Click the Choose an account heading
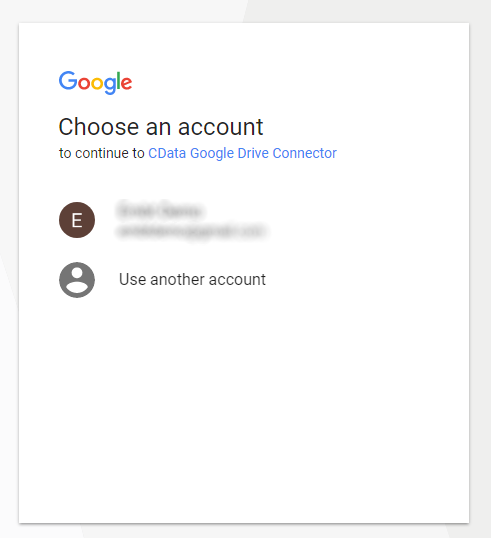The height and width of the screenshot is (538, 491). pyautogui.click(x=161, y=127)
